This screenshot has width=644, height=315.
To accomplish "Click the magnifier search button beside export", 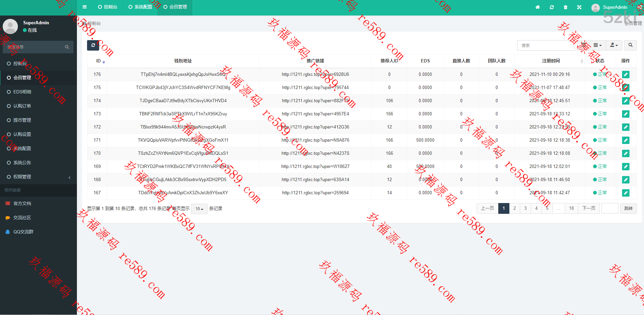I will pos(630,45).
